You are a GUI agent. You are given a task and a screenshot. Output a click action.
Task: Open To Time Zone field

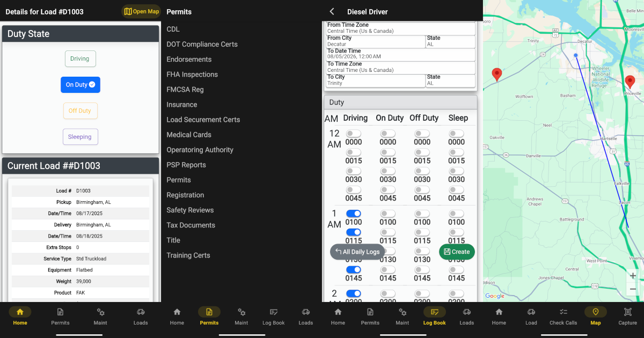401,67
